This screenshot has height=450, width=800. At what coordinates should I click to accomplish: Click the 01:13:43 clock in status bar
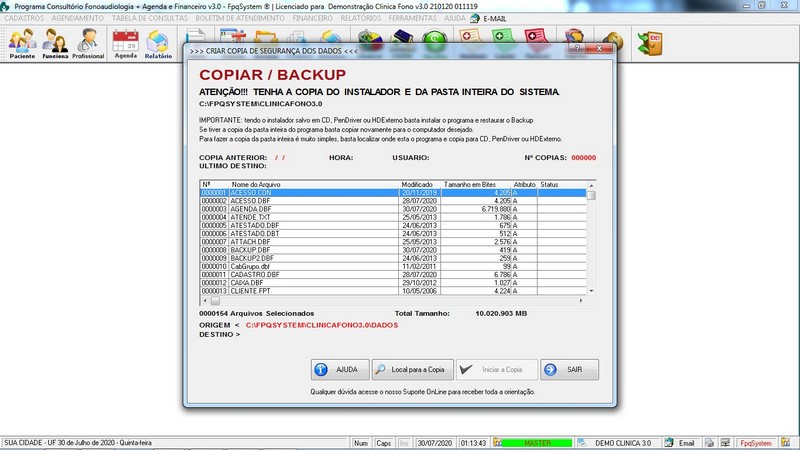[x=473, y=443]
